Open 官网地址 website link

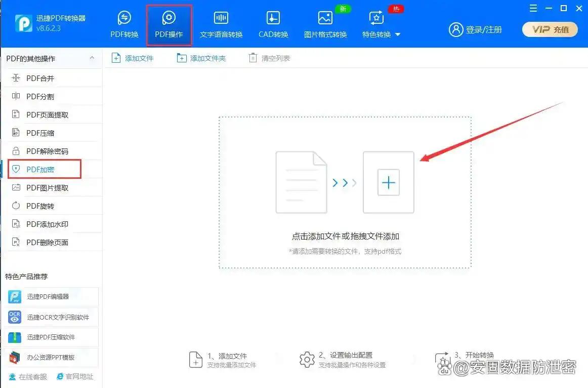(x=74, y=376)
